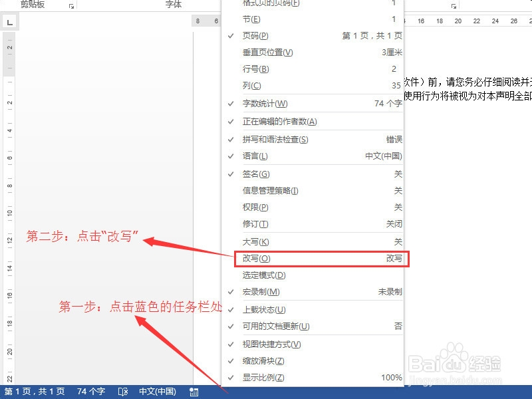Click the spelling check status icon
This screenshot has height=399, width=532.
(x=122, y=392)
